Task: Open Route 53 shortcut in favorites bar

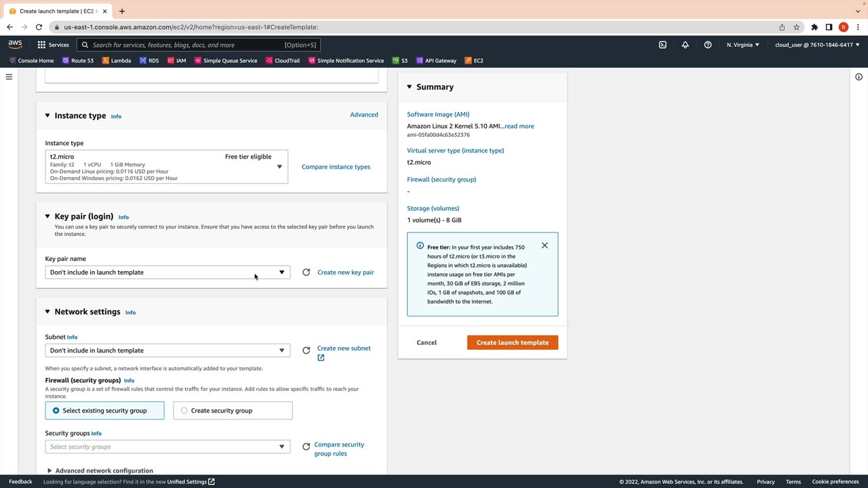Action: [77, 60]
